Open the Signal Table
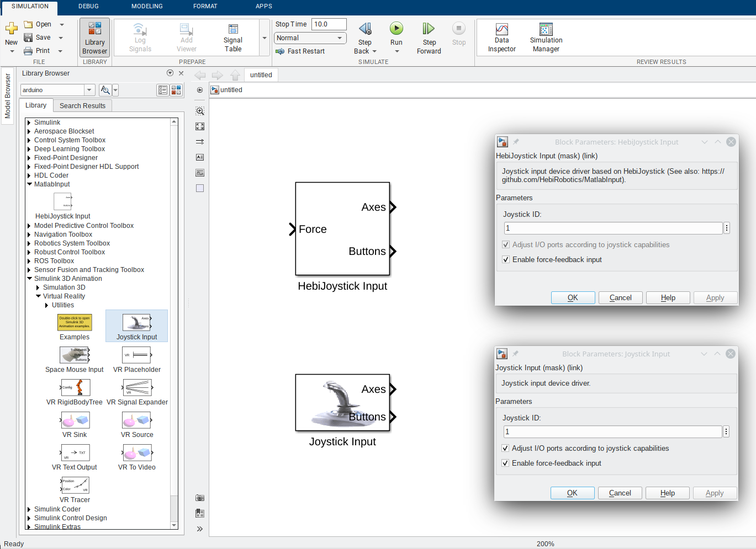The image size is (756, 549). pos(233,38)
